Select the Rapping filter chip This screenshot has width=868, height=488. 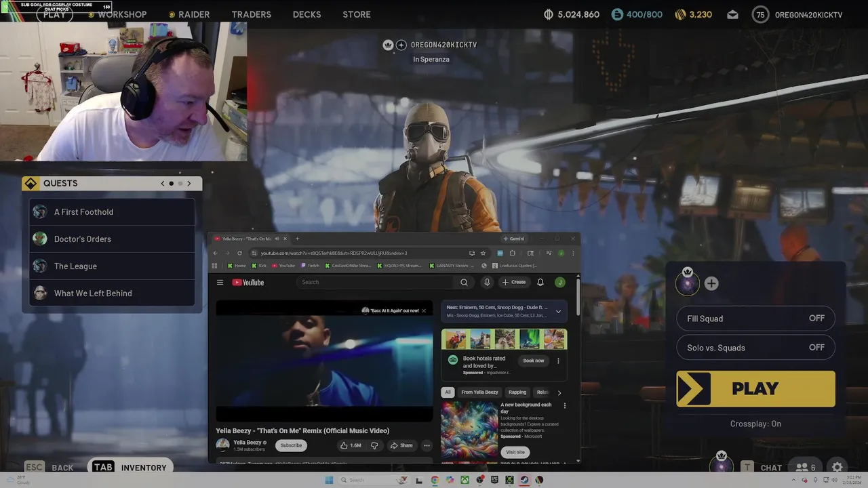pos(517,392)
